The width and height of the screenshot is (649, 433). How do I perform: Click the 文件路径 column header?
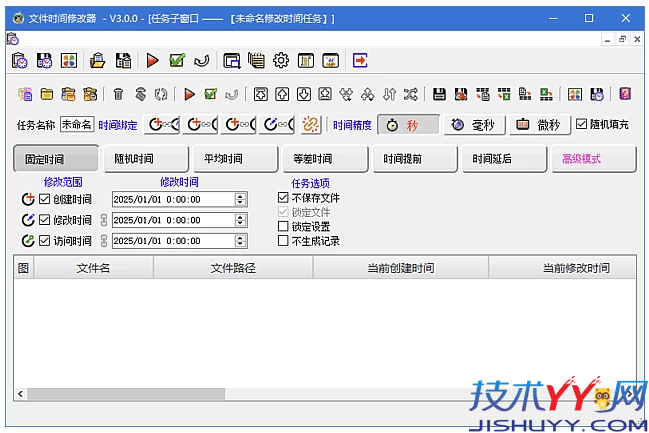coord(233,268)
